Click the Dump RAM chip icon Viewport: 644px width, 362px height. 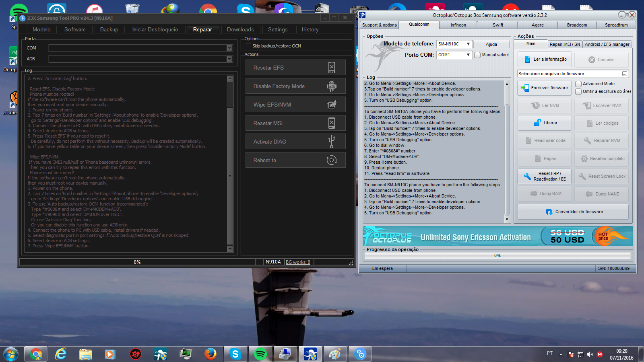click(534, 193)
